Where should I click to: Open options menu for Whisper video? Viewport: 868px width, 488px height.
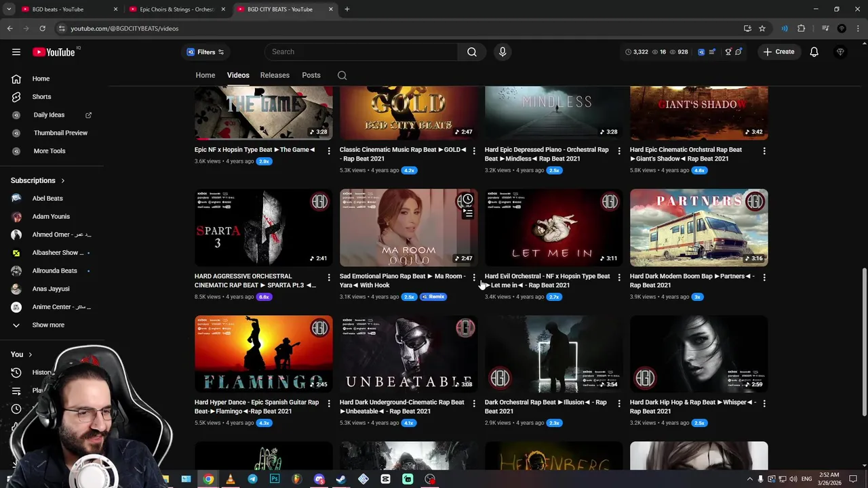764,403
